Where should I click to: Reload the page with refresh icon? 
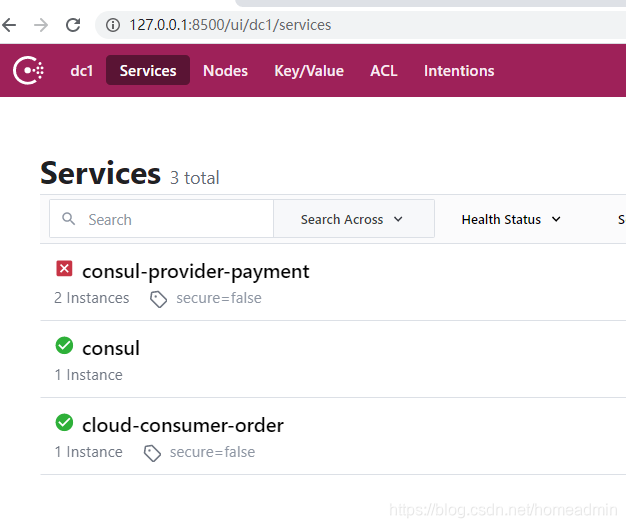point(73,25)
